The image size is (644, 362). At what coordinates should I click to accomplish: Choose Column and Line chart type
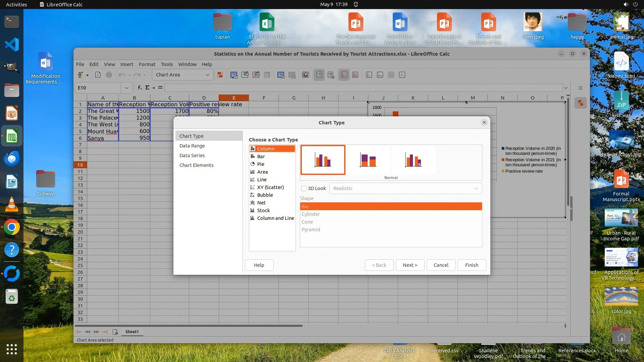tap(275, 218)
